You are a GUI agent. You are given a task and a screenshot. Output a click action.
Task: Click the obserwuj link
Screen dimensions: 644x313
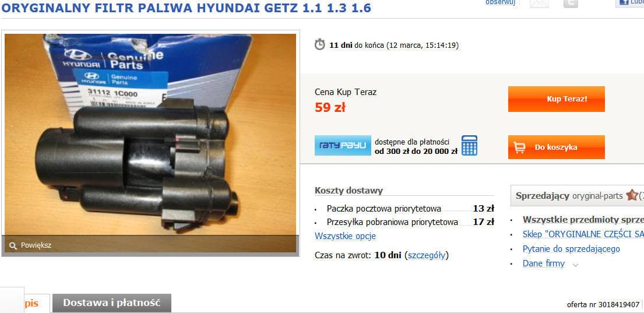point(500,2)
